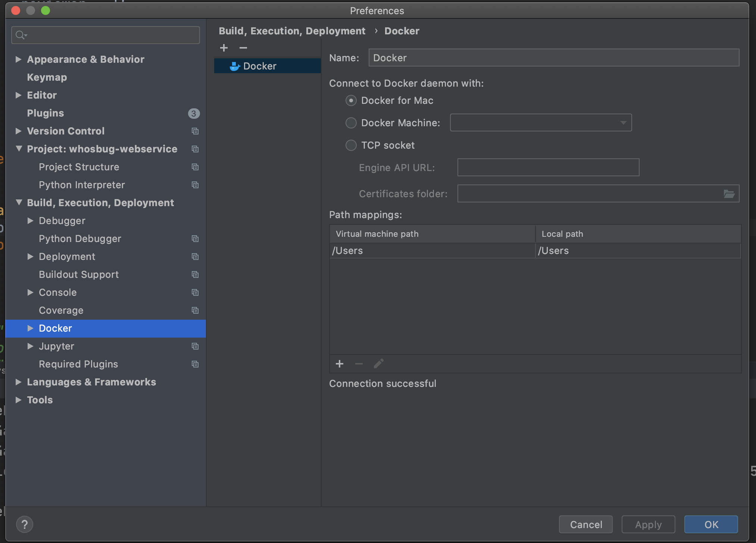Expand the Debugger node
The width and height of the screenshot is (756, 543).
click(x=30, y=221)
